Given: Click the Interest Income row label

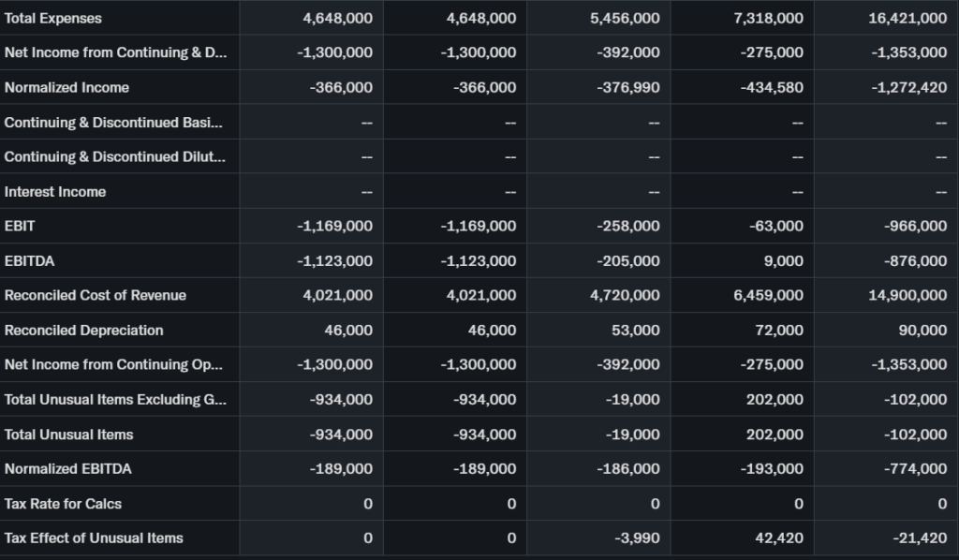Looking at the screenshot, I should click(55, 192).
